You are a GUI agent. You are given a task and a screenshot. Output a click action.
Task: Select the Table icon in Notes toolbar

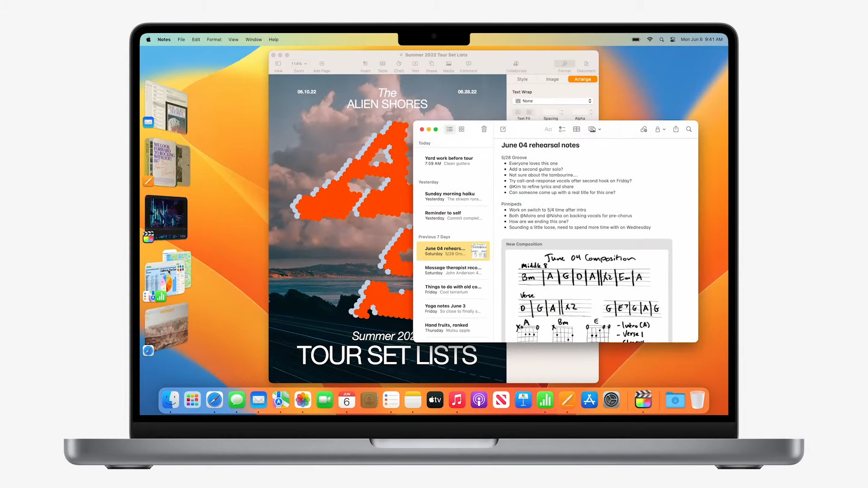tap(576, 129)
